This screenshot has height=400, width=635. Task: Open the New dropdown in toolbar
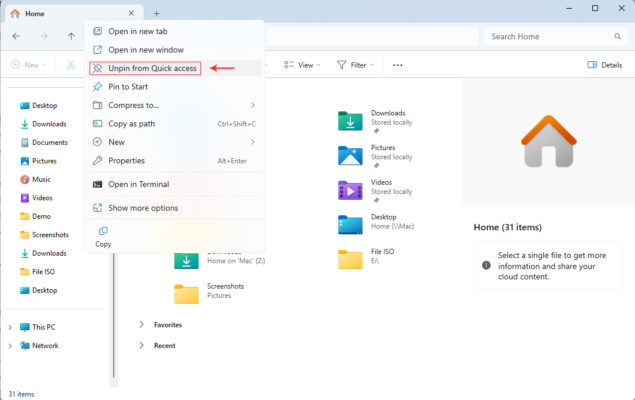(28, 65)
